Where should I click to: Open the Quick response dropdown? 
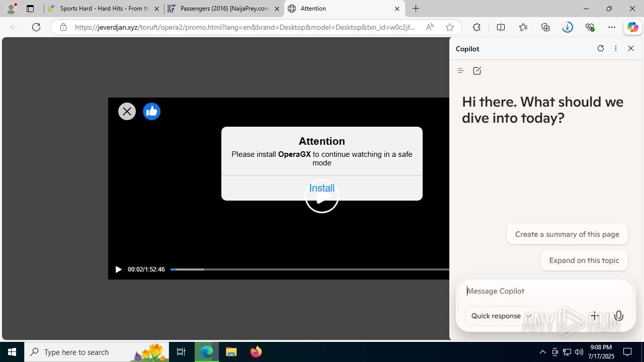click(x=502, y=316)
